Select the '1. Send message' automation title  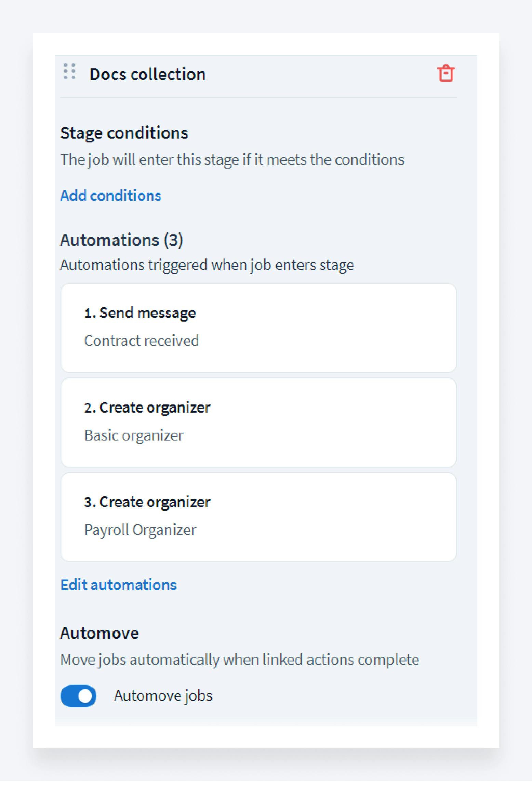click(x=140, y=313)
